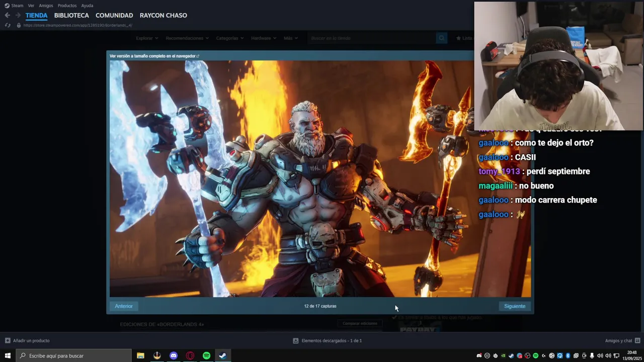The image size is (644, 362).
Task: Switch to the BIBLIOTECA tab
Action: click(71, 15)
